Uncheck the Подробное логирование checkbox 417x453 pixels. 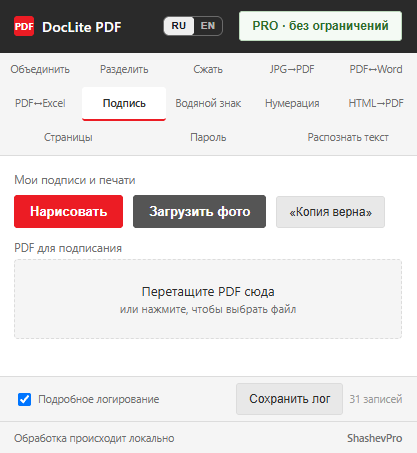25,399
